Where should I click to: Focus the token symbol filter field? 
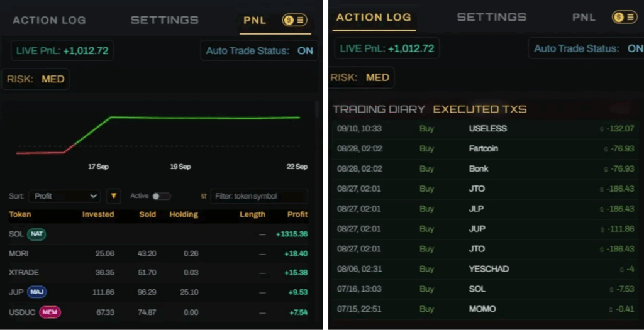259,196
